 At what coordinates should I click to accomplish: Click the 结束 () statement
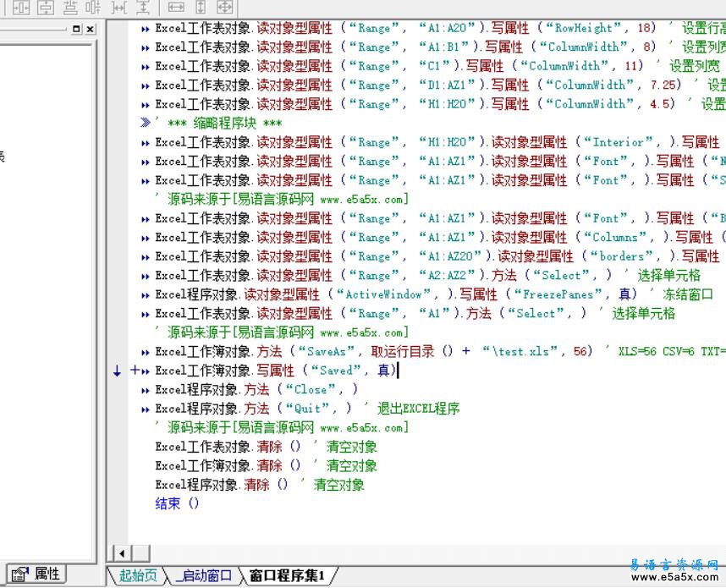point(177,503)
